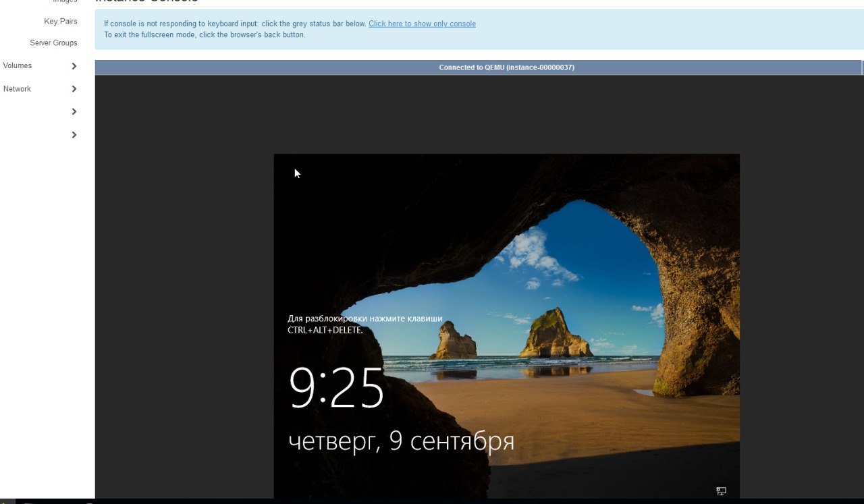Viewport: 864px width, 504px height.
Task: Click the grey 'Connected to QEMU' status bar
Action: [479, 67]
